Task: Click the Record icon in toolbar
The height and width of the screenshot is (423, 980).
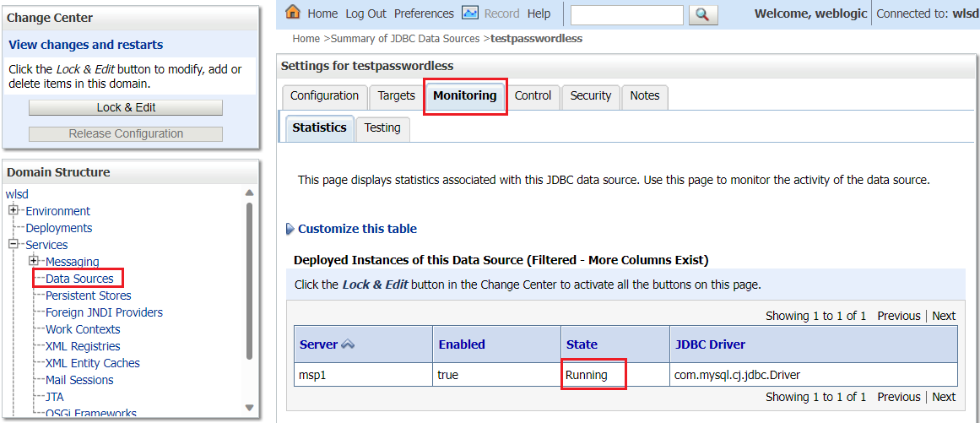Action: pos(470,13)
